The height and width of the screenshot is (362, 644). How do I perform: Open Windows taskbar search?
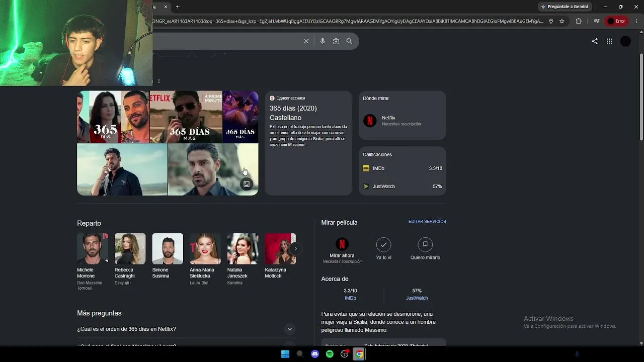(x=300, y=354)
